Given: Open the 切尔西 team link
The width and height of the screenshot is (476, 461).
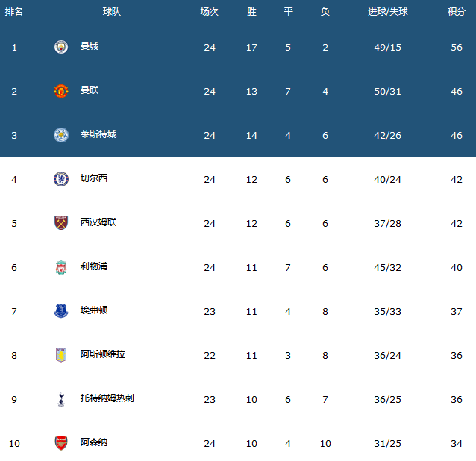Looking at the screenshot, I should (94, 178).
